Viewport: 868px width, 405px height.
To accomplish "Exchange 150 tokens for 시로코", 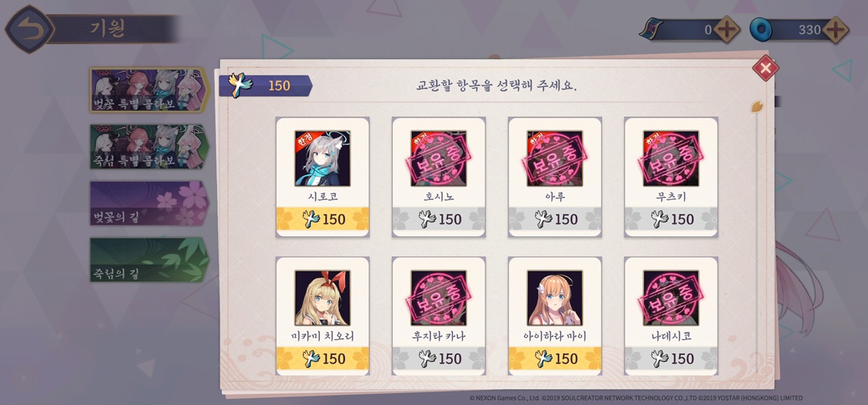I will coord(322,219).
